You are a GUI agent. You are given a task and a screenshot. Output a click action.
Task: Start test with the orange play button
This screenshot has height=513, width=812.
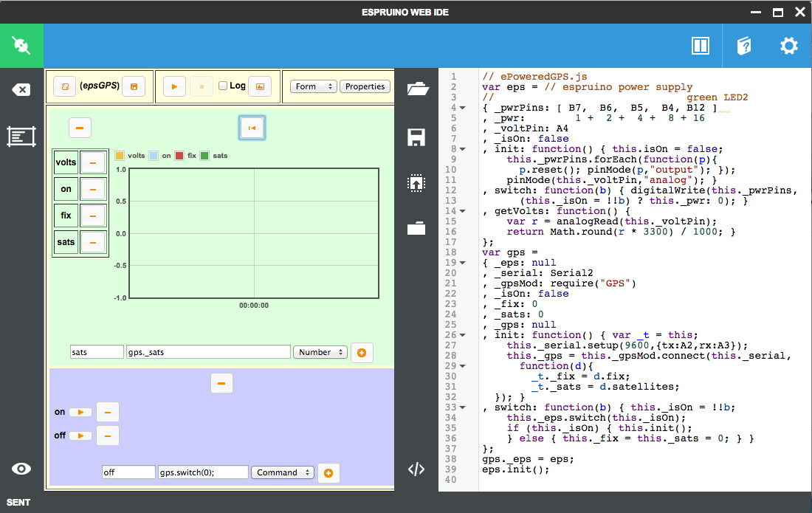pyautogui.click(x=174, y=86)
